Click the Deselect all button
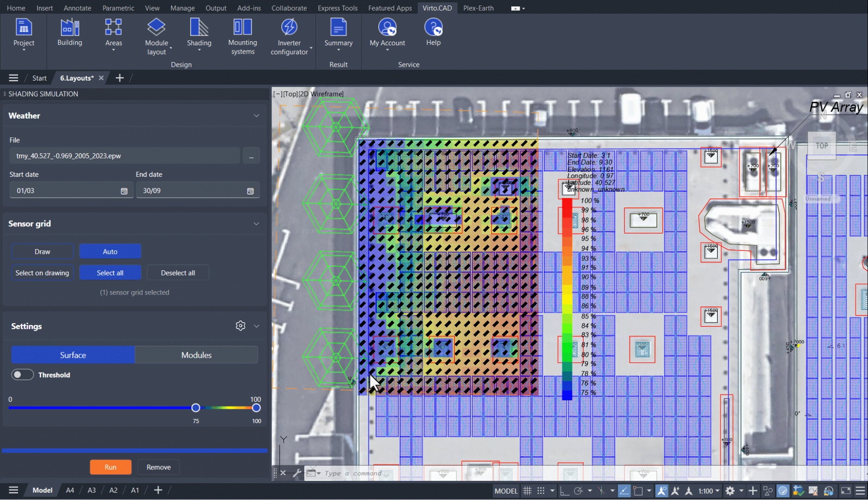The height and width of the screenshot is (500, 868). pos(178,273)
